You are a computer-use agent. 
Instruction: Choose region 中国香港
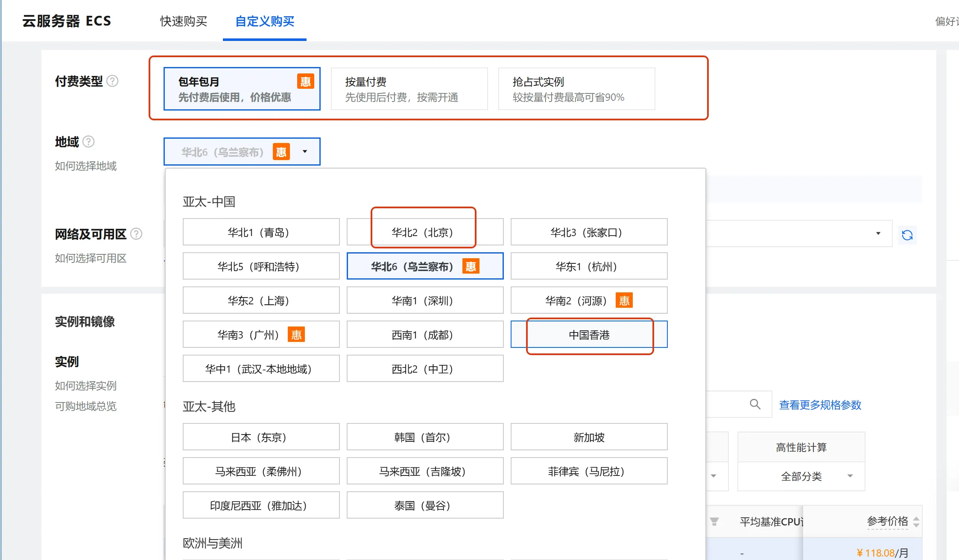click(x=589, y=335)
